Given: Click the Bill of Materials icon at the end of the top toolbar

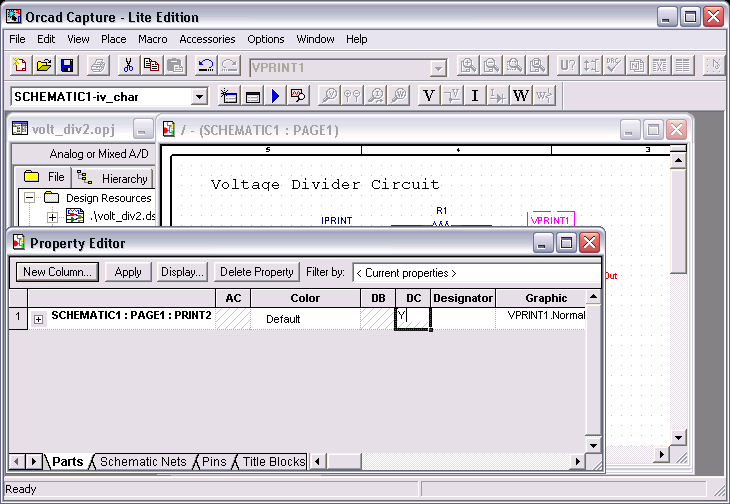Looking at the screenshot, I should pos(683,66).
